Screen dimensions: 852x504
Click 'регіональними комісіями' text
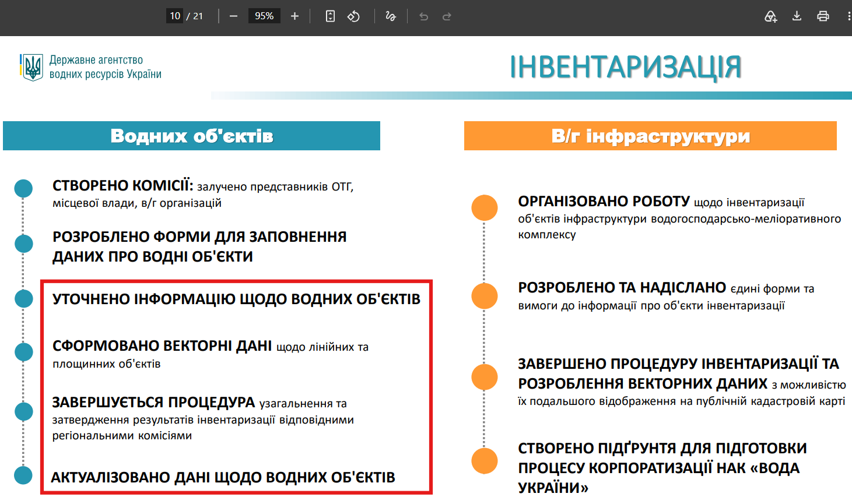point(122,436)
